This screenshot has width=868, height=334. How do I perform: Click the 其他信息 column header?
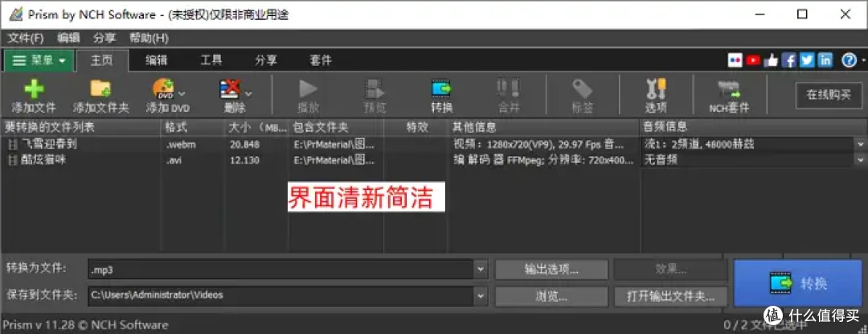click(543, 127)
